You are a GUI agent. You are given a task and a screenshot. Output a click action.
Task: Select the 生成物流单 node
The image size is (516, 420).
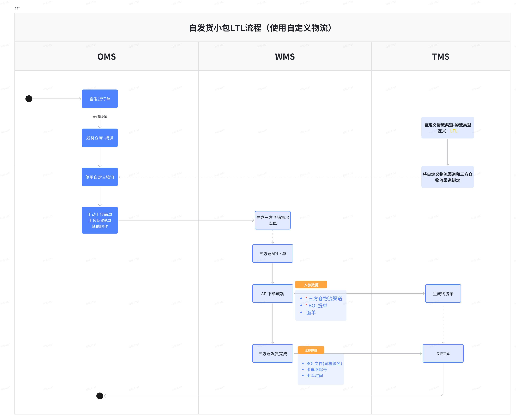443,293
